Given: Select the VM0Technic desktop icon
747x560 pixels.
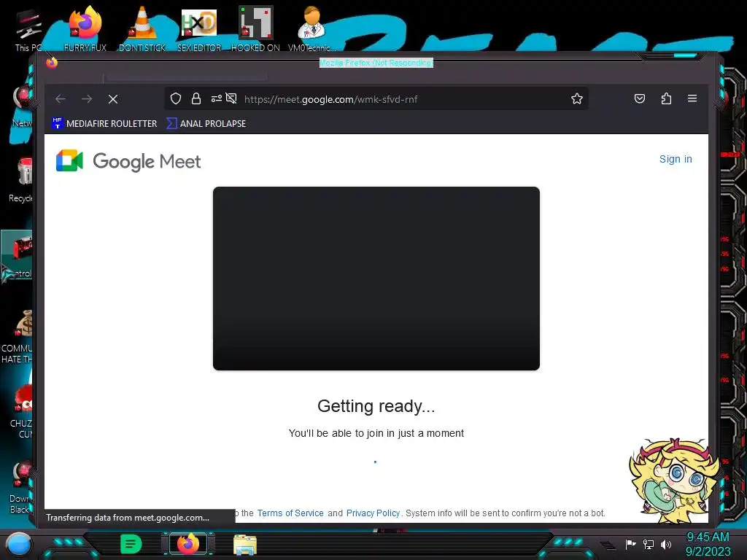Looking at the screenshot, I should coord(311,28).
